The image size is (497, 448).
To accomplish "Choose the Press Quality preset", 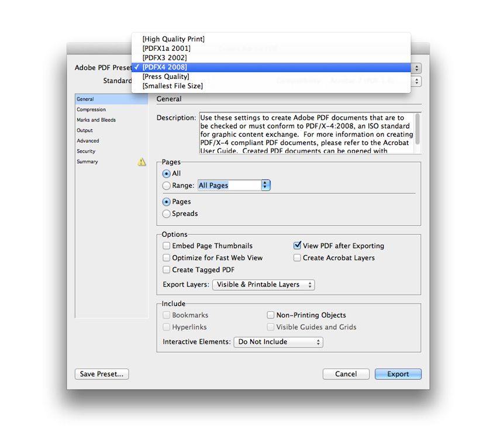I will (271, 77).
